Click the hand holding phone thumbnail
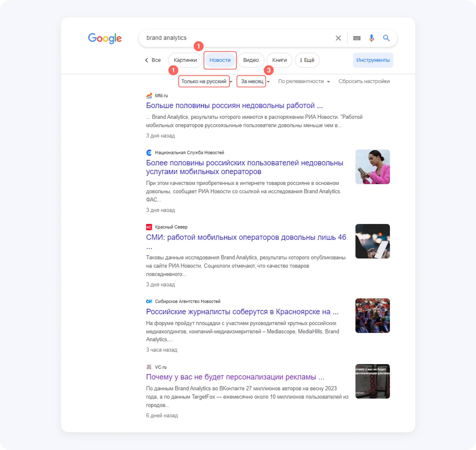476x450 pixels. (373, 241)
